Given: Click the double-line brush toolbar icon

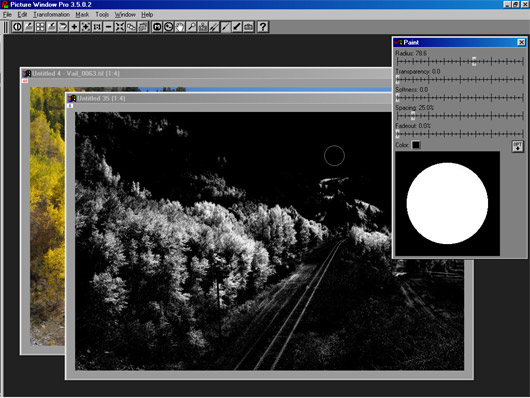Looking at the screenshot, I should coord(214,27).
